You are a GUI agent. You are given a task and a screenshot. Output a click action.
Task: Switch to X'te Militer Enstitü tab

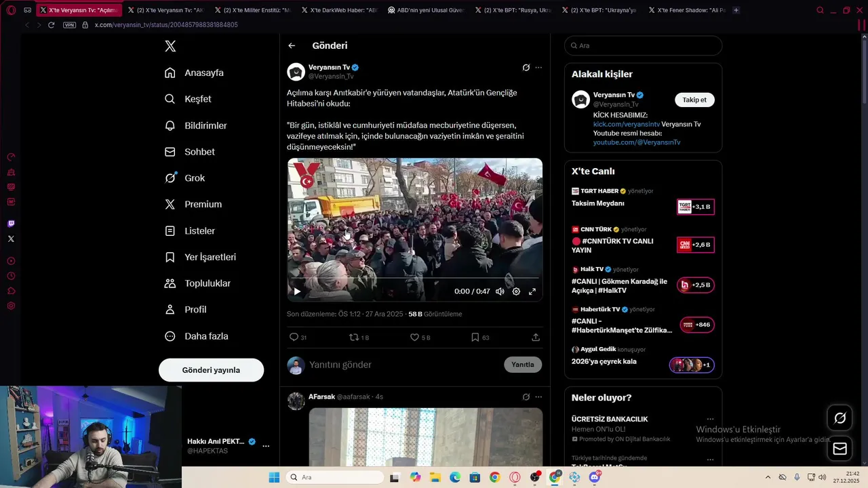252,10
